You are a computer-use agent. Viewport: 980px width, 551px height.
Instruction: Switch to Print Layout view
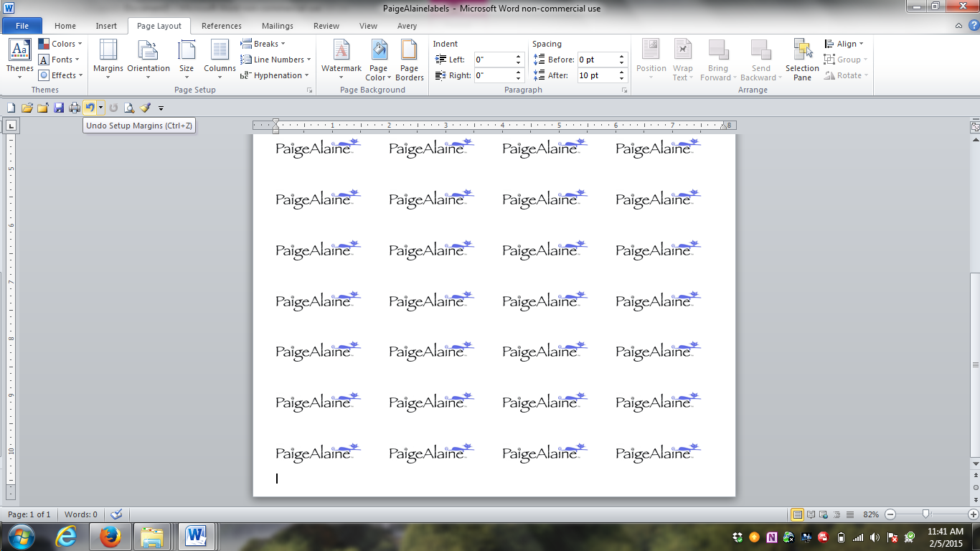click(x=797, y=514)
